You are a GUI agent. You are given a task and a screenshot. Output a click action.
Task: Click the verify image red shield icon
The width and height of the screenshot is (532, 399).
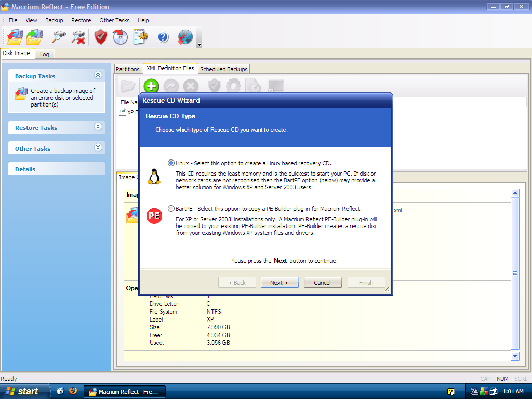click(100, 37)
